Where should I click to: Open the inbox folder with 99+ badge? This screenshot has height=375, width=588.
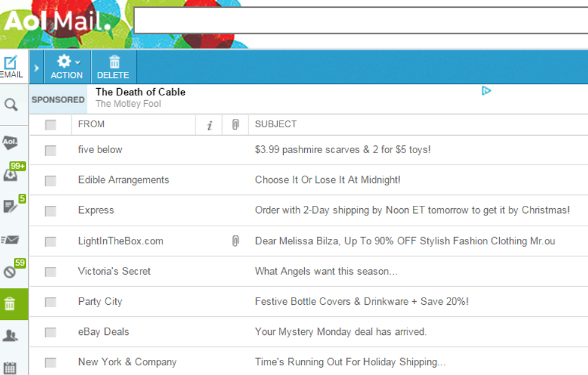(x=11, y=175)
